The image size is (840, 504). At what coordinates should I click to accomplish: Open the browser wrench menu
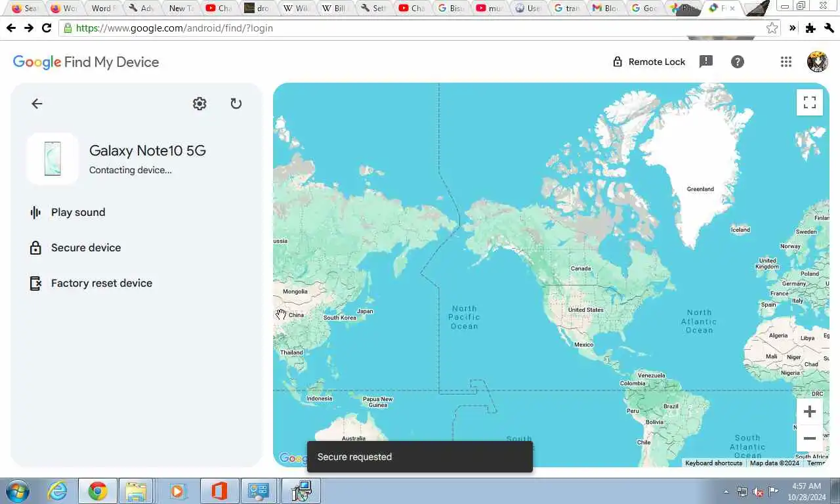pyautogui.click(x=829, y=28)
